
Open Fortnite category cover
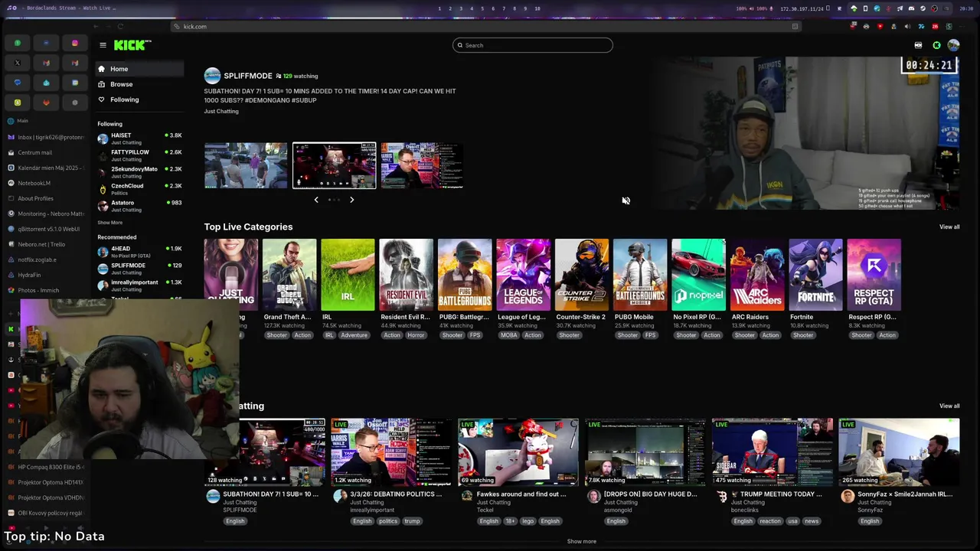(815, 275)
